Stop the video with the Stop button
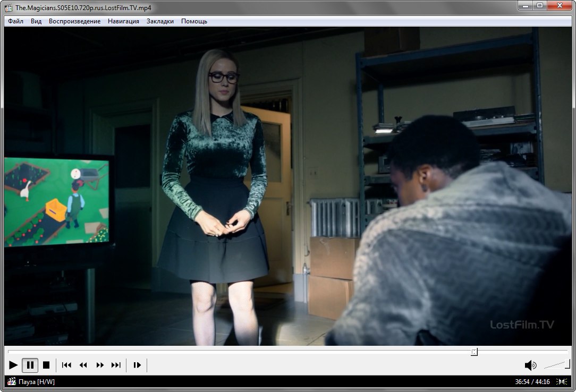The width and height of the screenshot is (576, 392). coord(46,365)
